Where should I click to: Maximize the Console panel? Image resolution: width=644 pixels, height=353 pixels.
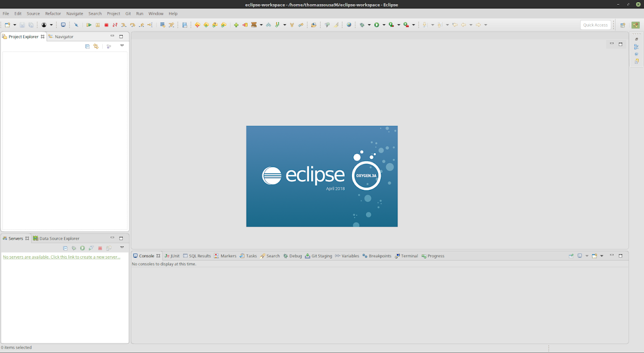[x=620, y=256]
